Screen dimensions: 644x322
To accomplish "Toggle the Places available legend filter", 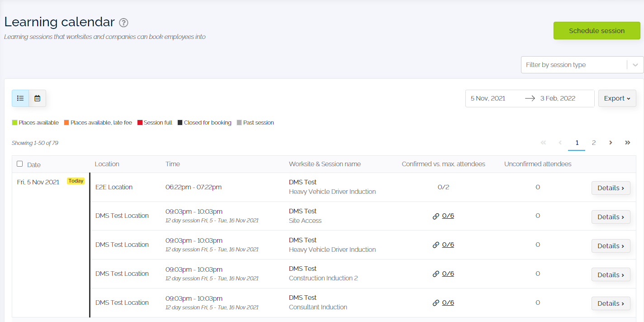I will pos(14,122).
